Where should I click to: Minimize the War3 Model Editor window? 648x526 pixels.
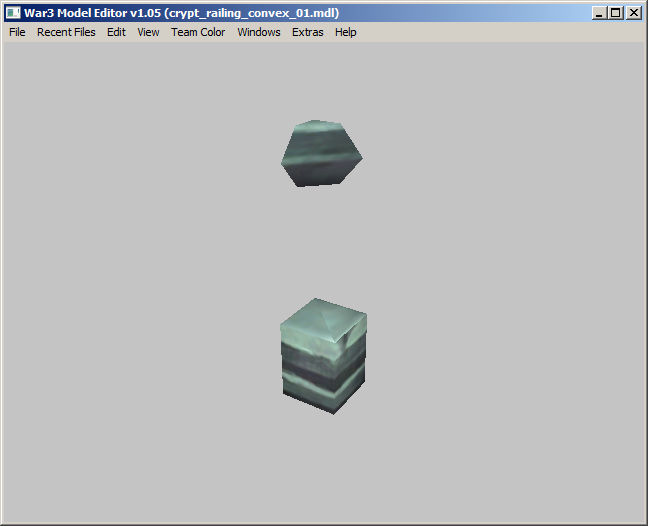click(x=599, y=13)
